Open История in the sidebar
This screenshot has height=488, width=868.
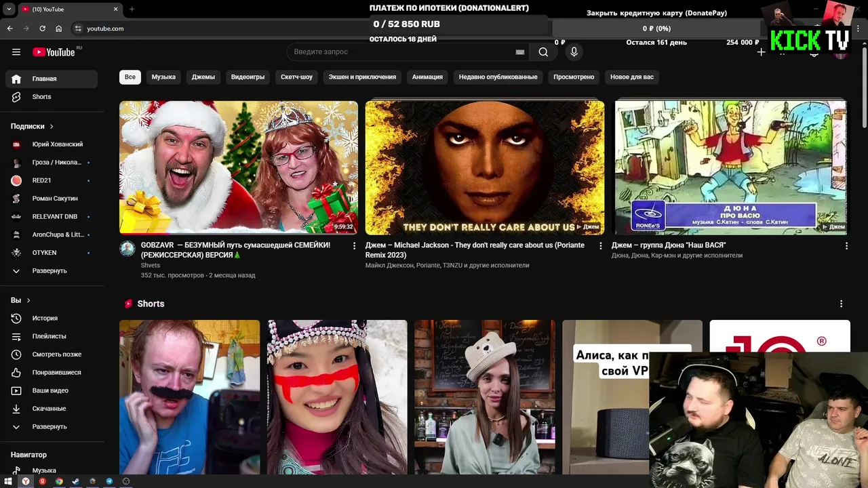pyautogui.click(x=52, y=318)
